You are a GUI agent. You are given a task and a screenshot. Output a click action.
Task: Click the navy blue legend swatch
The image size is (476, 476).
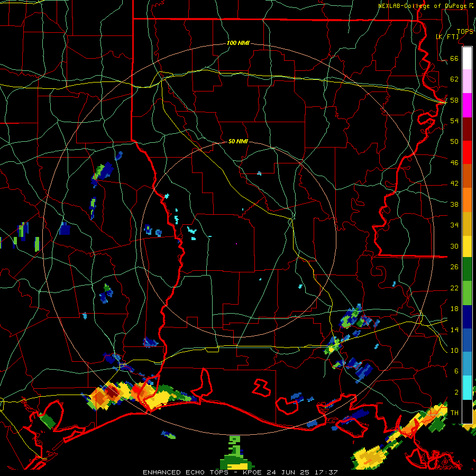tap(467, 317)
